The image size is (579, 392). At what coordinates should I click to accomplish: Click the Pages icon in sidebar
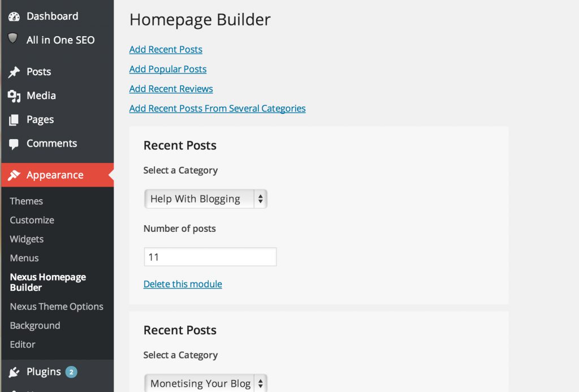click(x=14, y=120)
